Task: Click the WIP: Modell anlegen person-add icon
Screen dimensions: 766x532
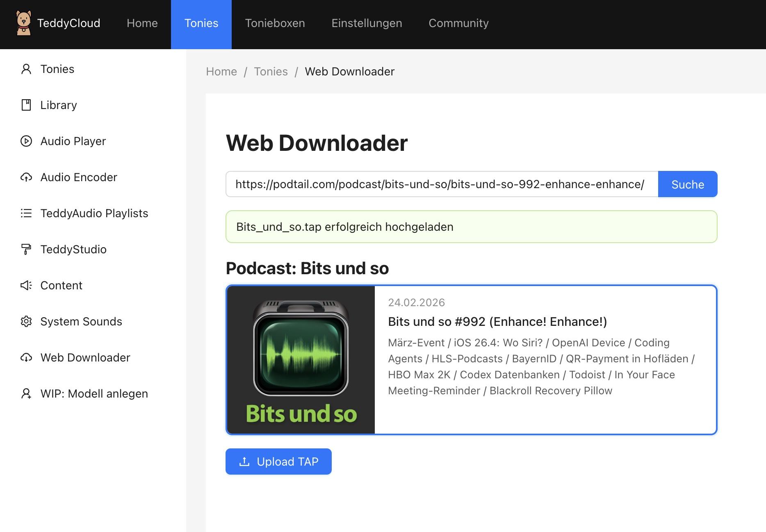Action: pos(26,393)
